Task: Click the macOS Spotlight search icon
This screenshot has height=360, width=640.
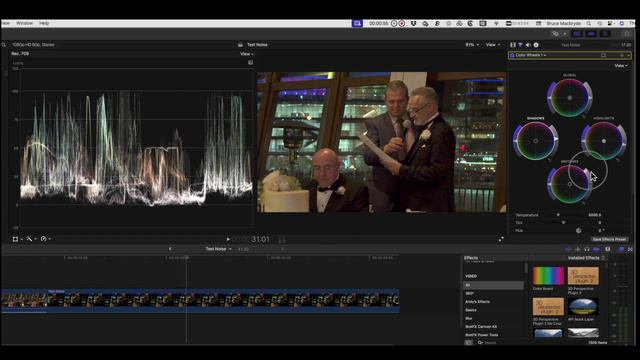Action: pyautogui.click(x=589, y=24)
